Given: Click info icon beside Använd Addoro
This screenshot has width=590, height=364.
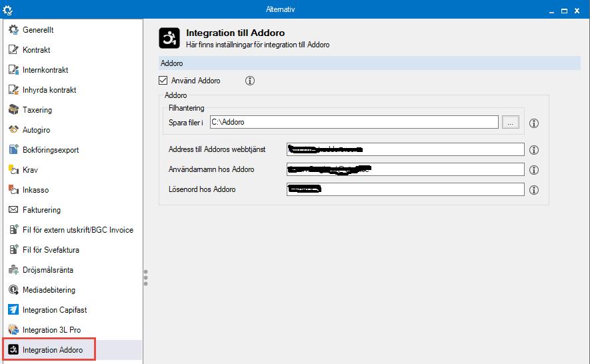Looking at the screenshot, I should coord(250,81).
